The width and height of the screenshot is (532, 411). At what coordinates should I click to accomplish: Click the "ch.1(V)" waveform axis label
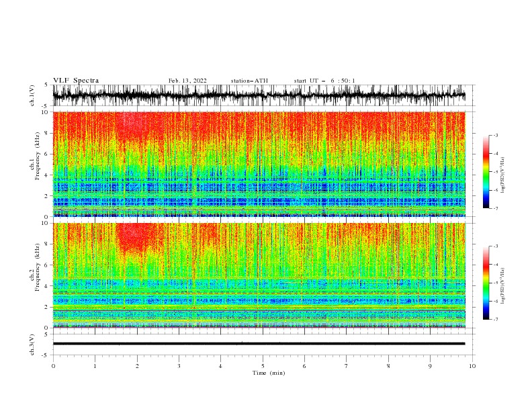32,95
